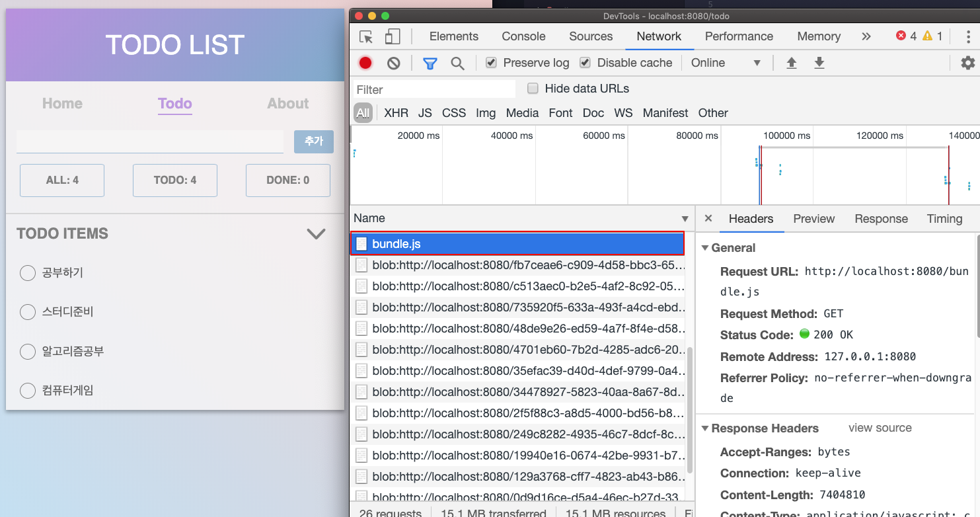Check the 공부하기 todo item circle

click(x=28, y=273)
